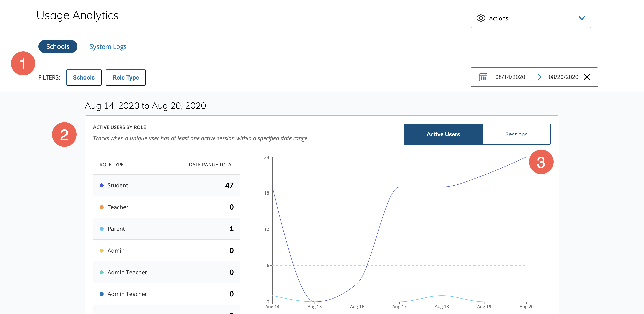Select the Schools tab pill
644x314 pixels.
pos(58,46)
